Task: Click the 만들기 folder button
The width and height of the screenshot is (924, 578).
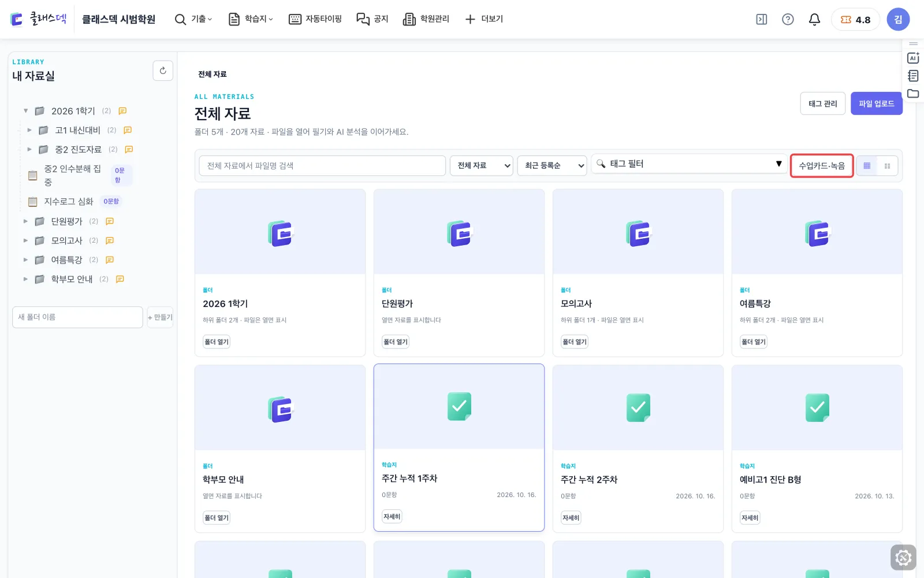Action: pos(160,317)
